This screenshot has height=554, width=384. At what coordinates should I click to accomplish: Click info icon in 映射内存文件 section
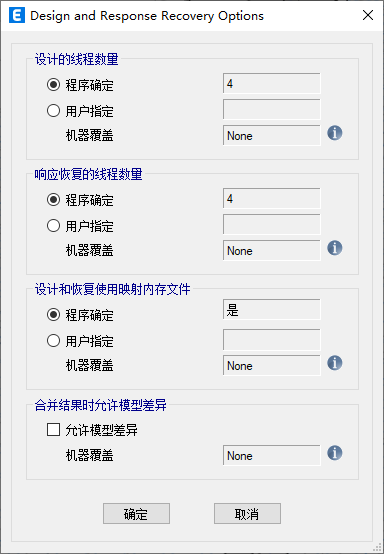coord(335,363)
